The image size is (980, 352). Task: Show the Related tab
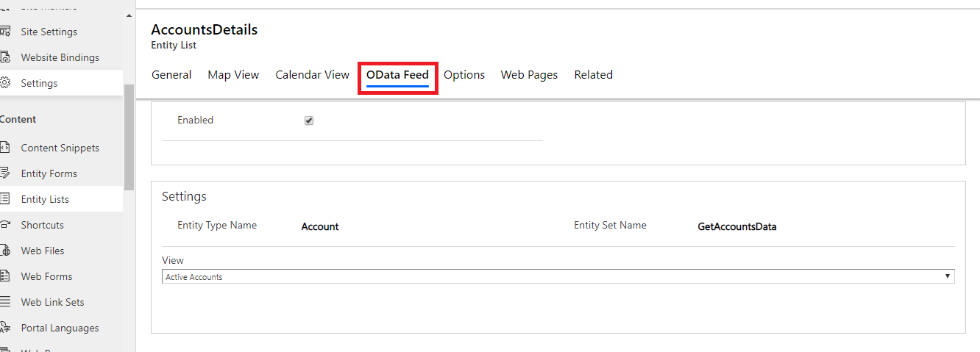coord(593,75)
